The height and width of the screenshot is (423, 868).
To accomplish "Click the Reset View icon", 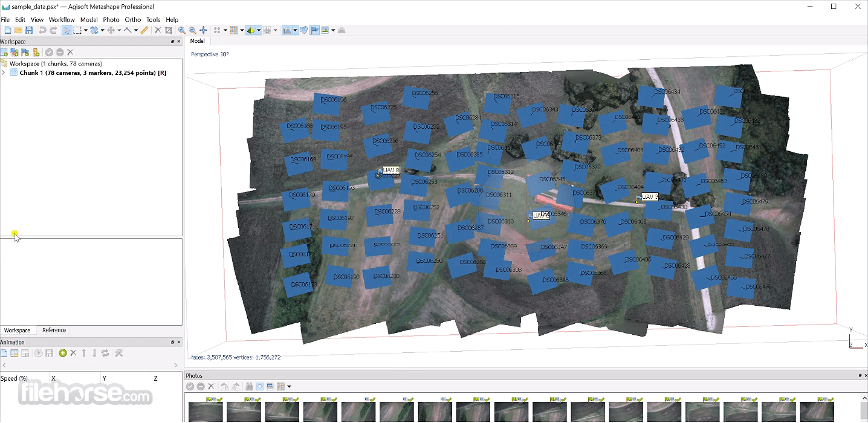I will [x=203, y=30].
